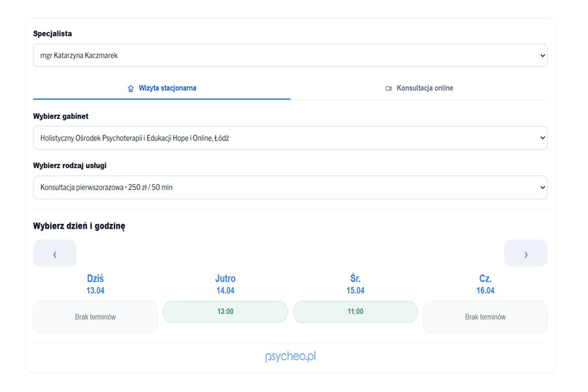The width and height of the screenshot is (588, 392).
Task: Click the Wybierz dzień i godzinę heading
Action: [79, 226]
